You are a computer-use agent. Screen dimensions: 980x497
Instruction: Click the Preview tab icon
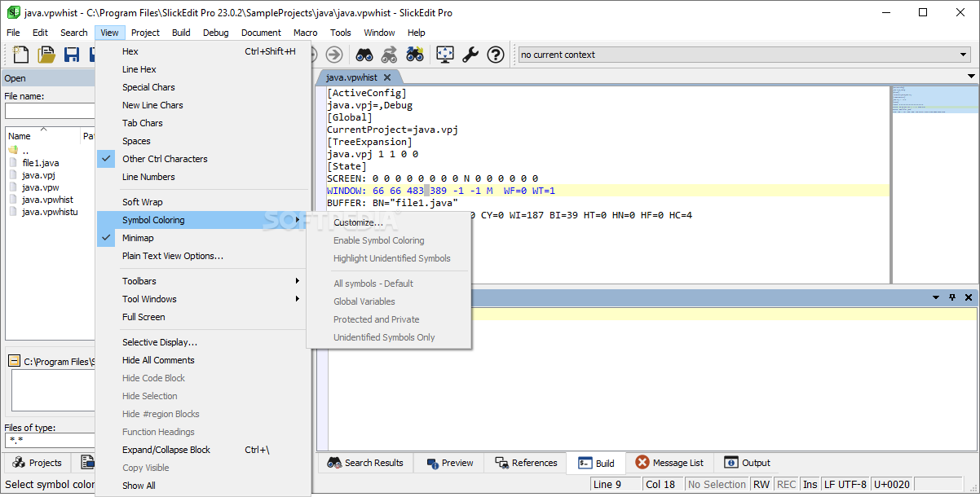click(433, 463)
